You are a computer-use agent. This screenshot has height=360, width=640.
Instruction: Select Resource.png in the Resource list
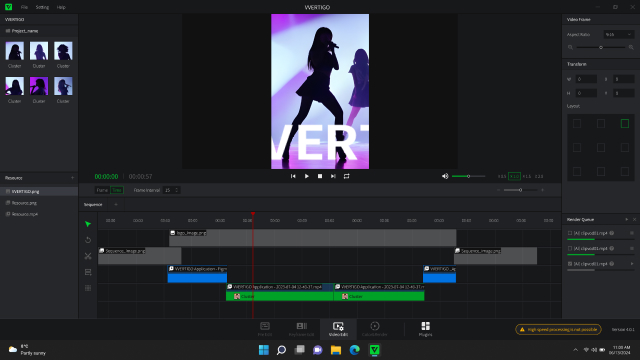[39, 203]
